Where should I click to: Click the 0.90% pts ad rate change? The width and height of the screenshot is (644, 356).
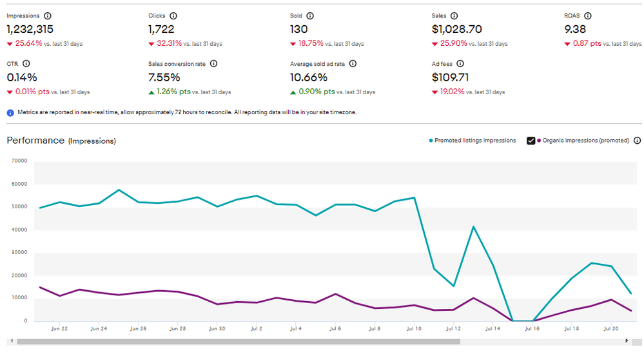[317, 92]
